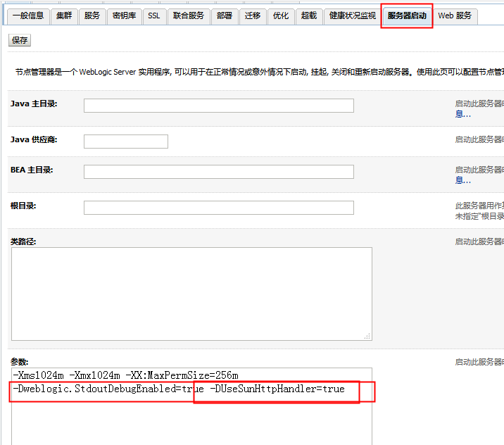Image resolution: width=504 pixels, height=445 pixels.
Task: Open the 一般信息 tab
Action: click(x=28, y=15)
